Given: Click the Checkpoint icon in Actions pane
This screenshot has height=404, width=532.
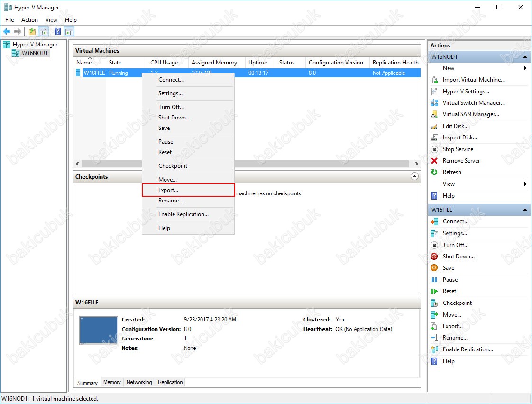Looking at the screenshot, I should click(434, 303).
